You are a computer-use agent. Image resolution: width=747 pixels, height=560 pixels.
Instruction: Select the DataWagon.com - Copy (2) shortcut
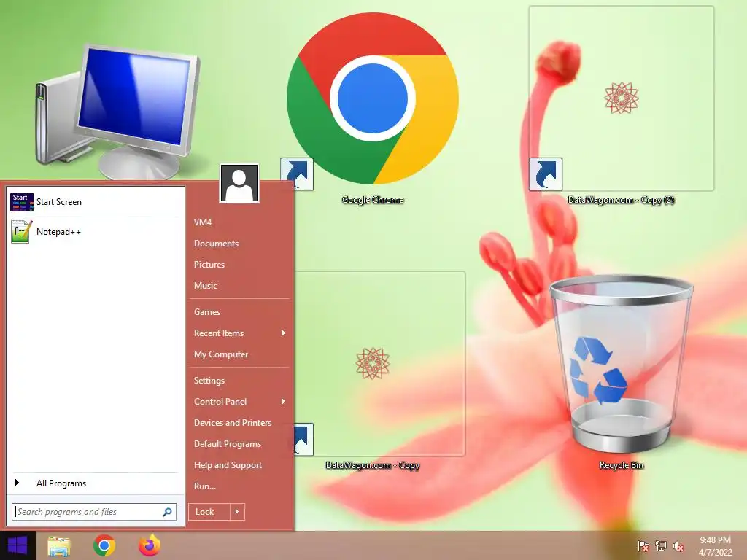tap(622, 98)
